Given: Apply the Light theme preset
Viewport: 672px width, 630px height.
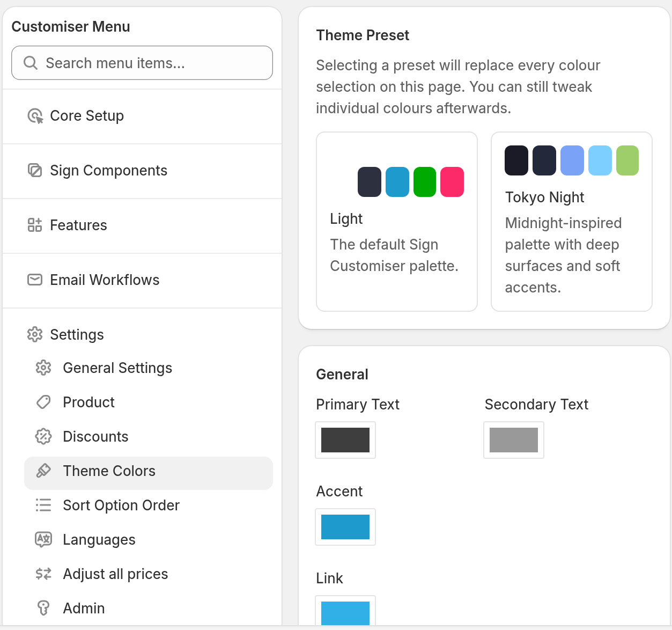Looking at the screenshot, I should pyautogui.click(x=397, y=222).
